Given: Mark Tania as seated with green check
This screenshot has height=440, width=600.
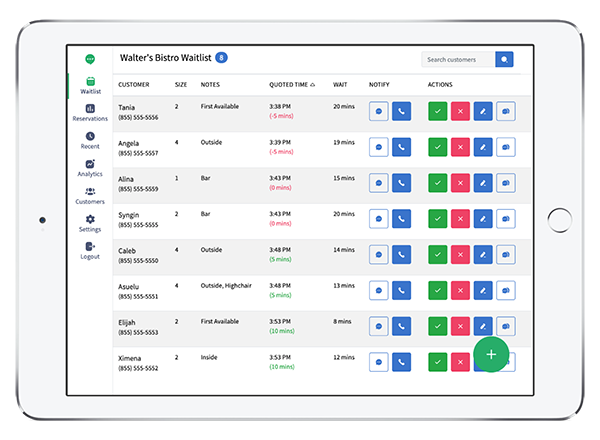Looking at the screenshot, I should [x=438, y=111].
